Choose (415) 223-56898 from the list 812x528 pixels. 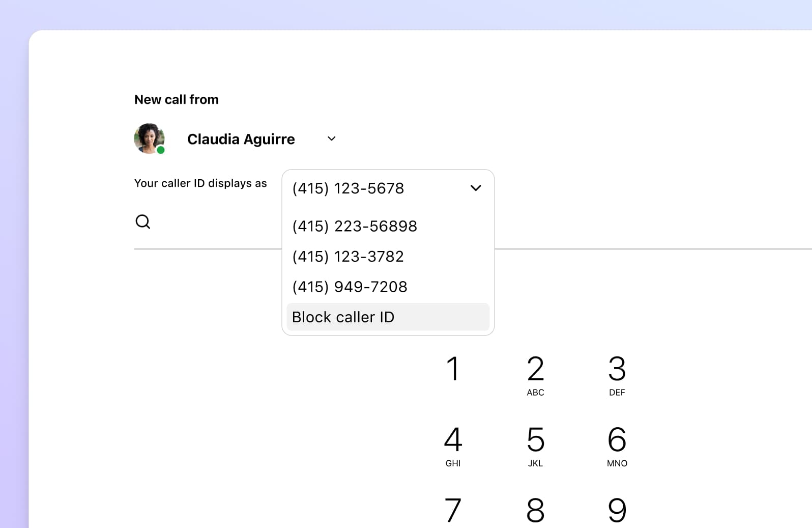click(x=355, y=226)
